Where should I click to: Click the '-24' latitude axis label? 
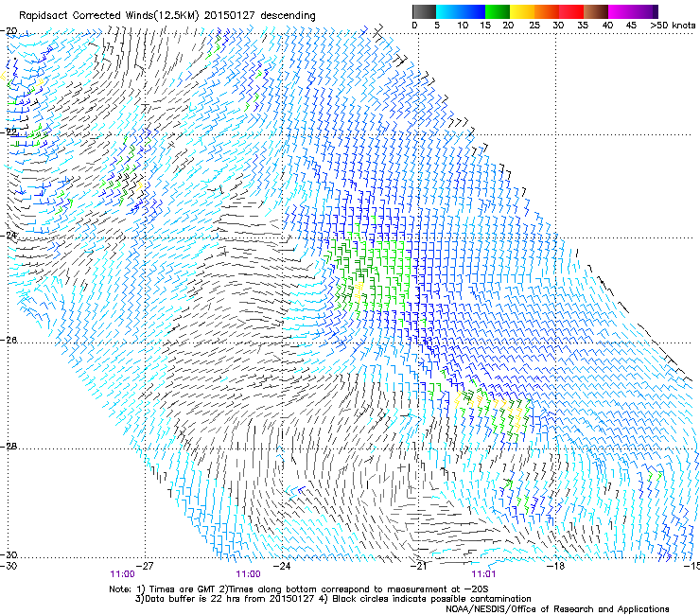(x=9, y=235)
